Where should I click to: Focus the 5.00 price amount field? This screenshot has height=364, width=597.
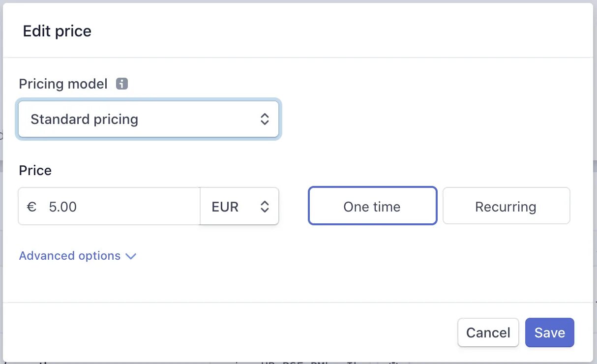click(x=109, y=206)
